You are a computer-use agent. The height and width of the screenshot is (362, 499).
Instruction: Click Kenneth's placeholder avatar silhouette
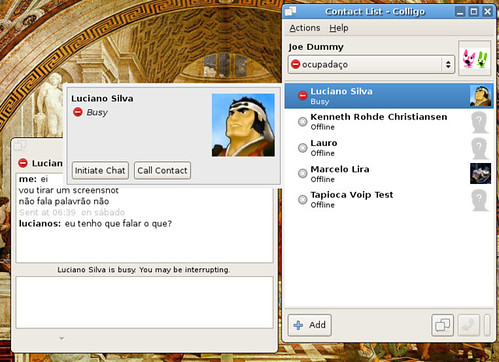(x=480, y=122)
